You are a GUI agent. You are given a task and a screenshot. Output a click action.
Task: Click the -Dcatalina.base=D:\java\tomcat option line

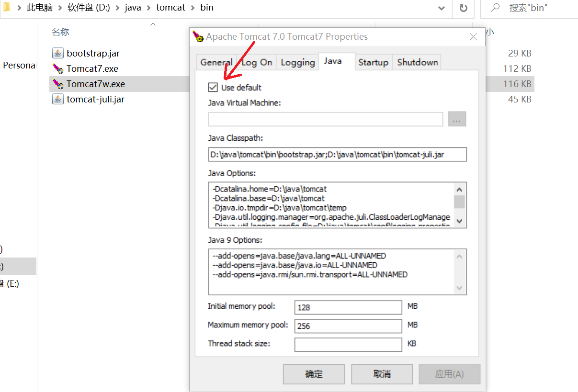pyautogui.click(x=269, y=198)
